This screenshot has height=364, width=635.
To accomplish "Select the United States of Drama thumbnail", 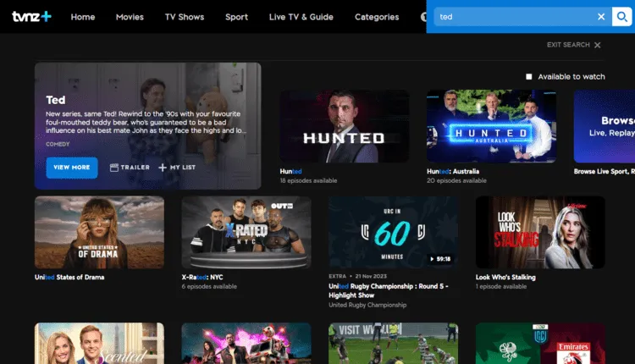I will coord(99,233).
